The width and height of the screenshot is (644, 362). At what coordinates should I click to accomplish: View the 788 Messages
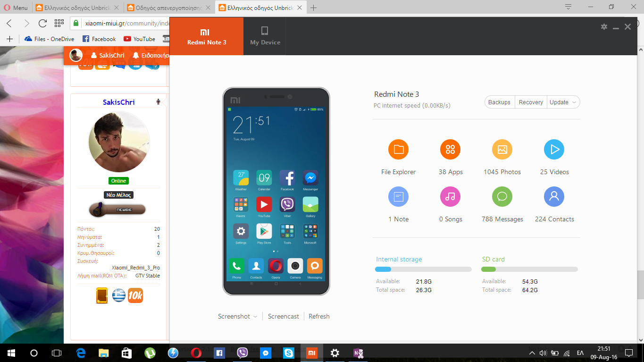502,196
